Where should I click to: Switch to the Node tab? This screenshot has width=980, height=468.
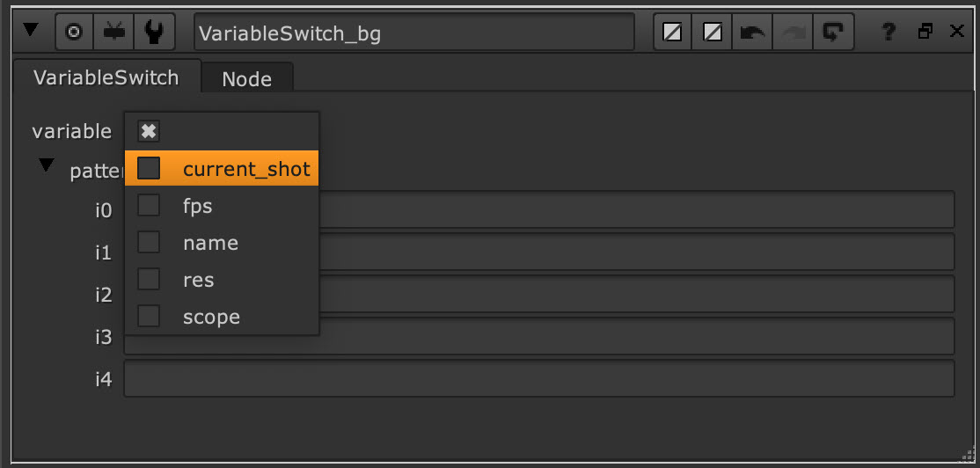point(246,78)
